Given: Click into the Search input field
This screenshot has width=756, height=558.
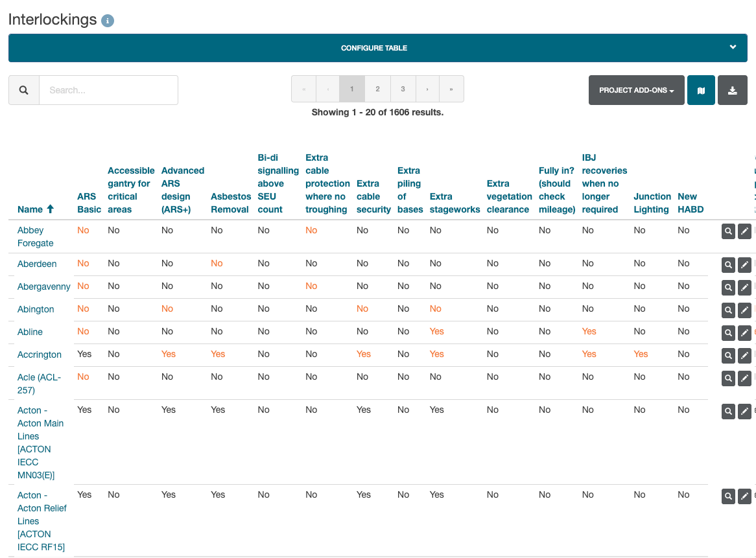Looking at the screenshot, I should tap(108, 90).
